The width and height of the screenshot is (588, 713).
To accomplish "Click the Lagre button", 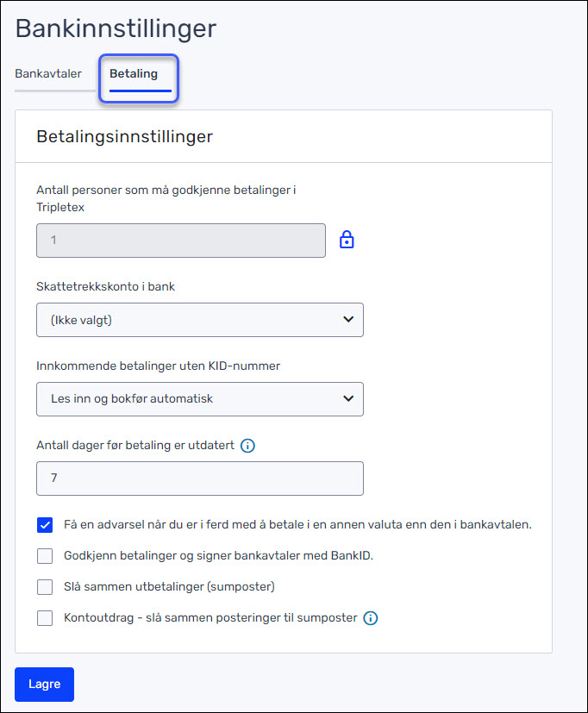I will click(44, 684).
